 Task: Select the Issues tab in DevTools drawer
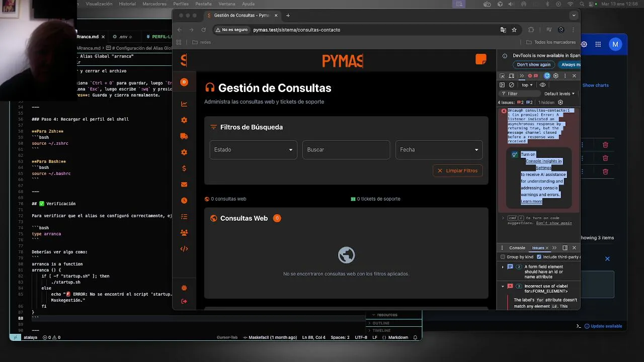click(x=538, y=248)
